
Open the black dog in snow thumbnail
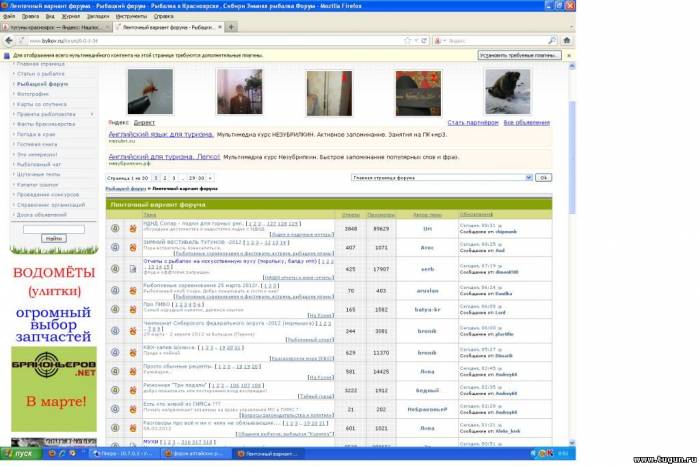(x=508, y=92)
